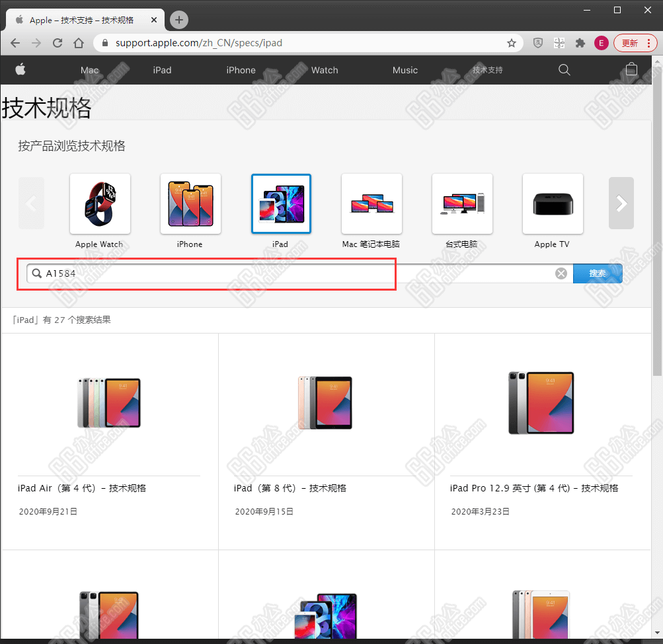Click the iPad Pro 12.9 product image

pyautogui.click(x=541, y=403)
